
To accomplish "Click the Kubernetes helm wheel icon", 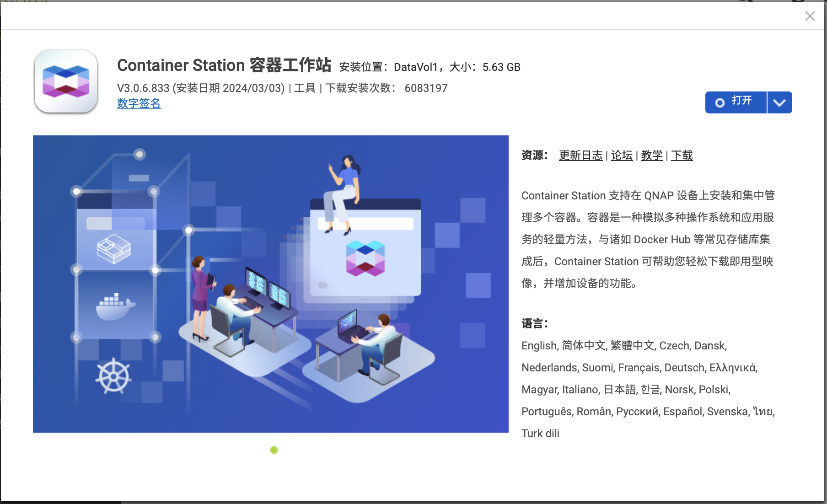I will [x=113, y=376].
